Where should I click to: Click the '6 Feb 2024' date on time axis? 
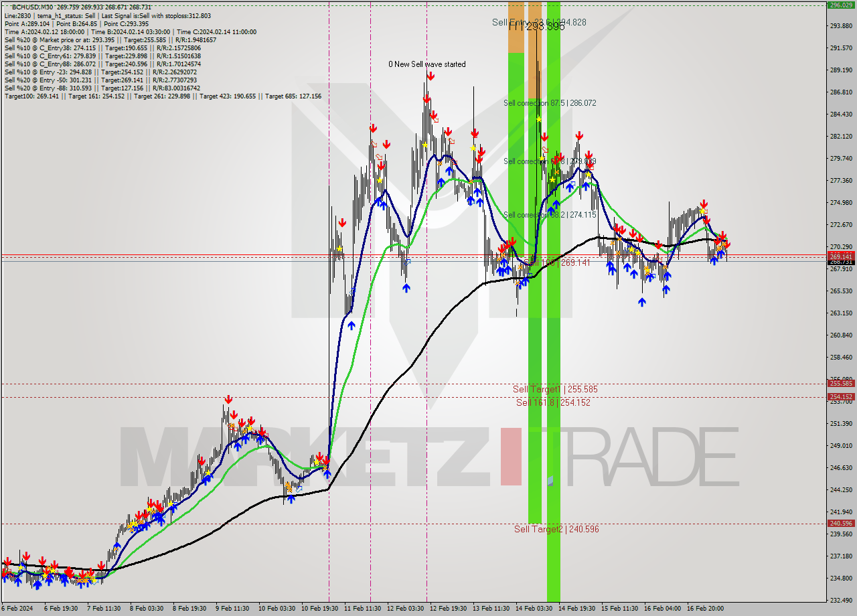coord(16,609)
